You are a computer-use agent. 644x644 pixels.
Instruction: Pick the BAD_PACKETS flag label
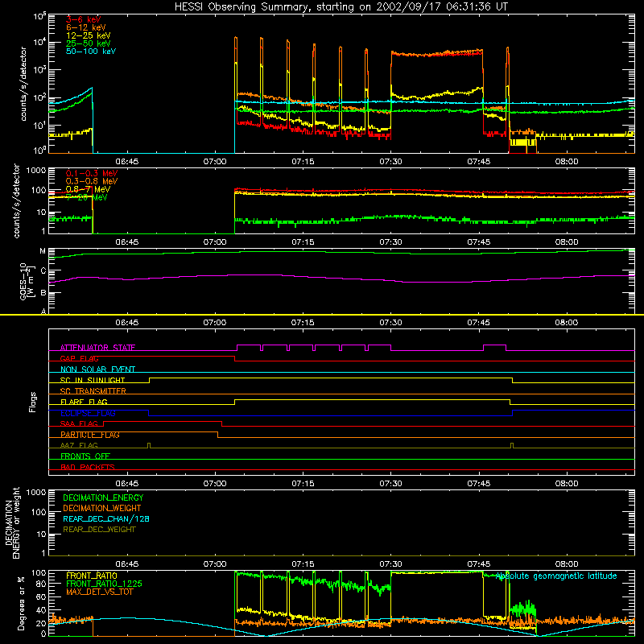(x=88, y=467)
